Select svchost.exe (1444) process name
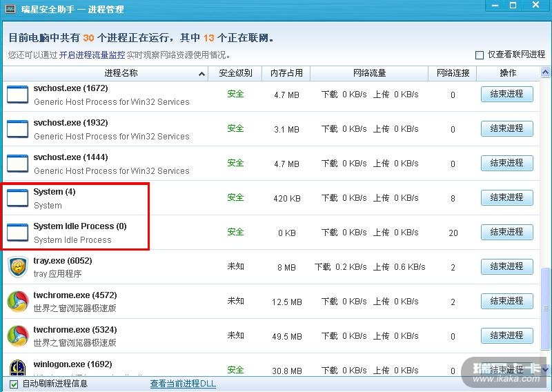Image resolution: width=552 pixels, height=392 pixels. coord(71,157)
